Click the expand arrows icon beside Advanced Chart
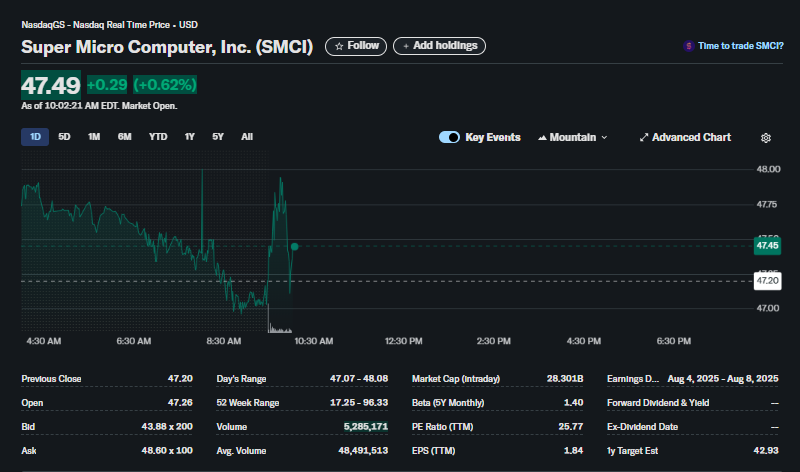Screen dimensions: 800x472 644,137
